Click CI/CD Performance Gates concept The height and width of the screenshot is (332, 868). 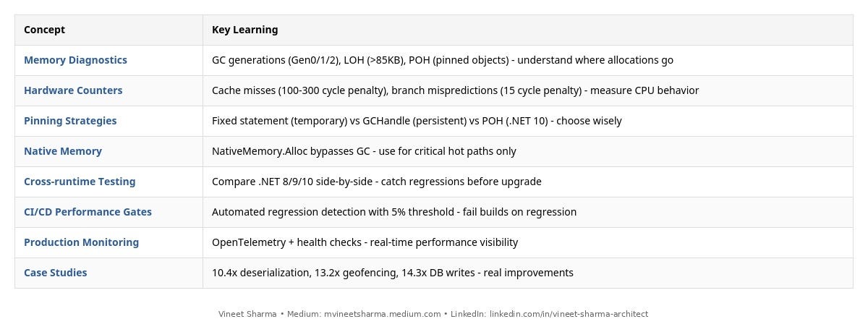(x=88, y=212)
